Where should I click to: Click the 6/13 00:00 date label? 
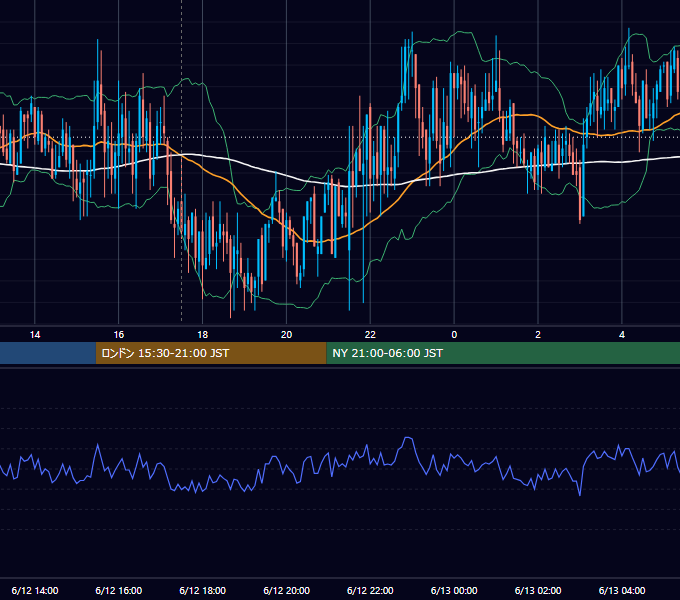pos(454,590)
